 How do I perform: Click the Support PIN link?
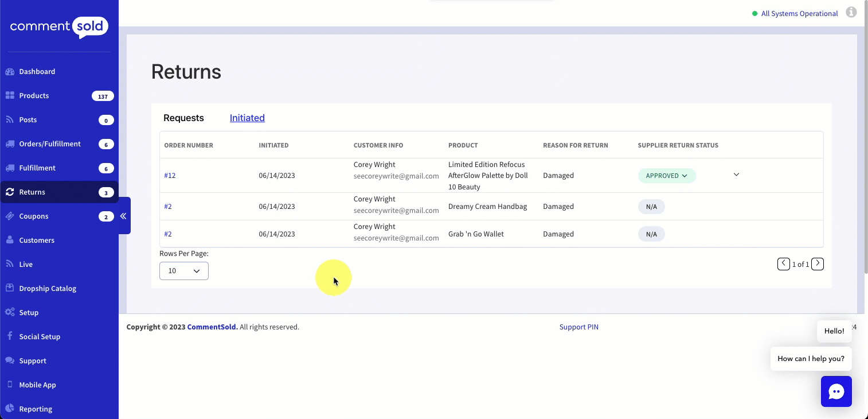point(578,327)
